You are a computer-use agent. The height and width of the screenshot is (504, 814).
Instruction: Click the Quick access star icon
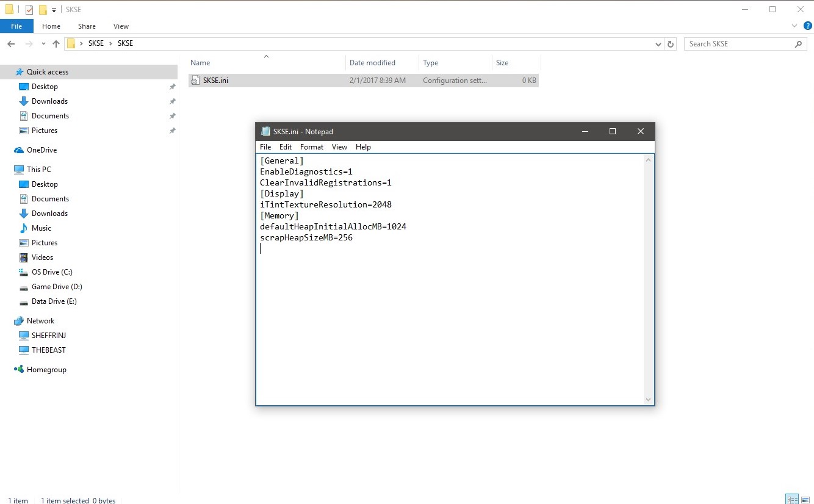pyautogui.click(x=20, y=72)
